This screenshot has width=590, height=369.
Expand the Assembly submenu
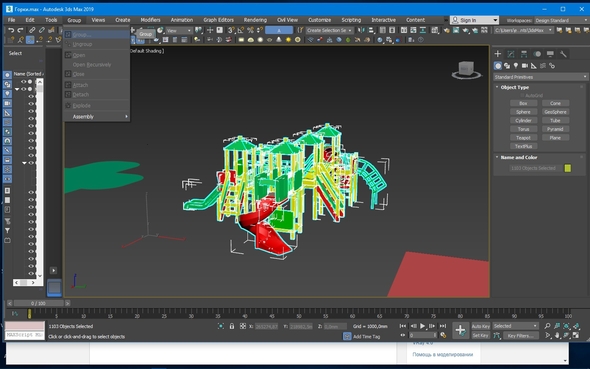(x=96, y=117)
